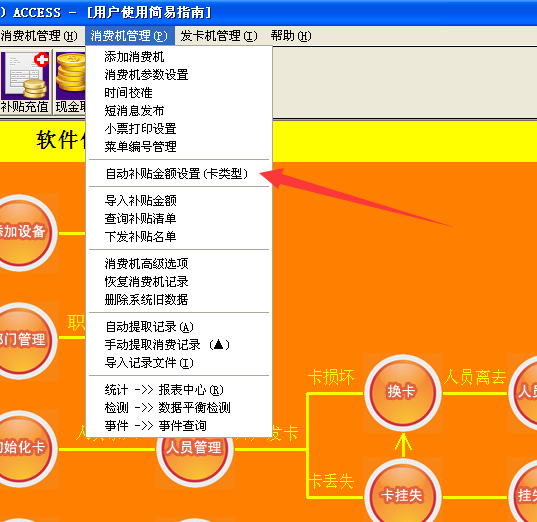Choose 检测 ->> 数据平衡检测 menu entry

click(179, 408)
